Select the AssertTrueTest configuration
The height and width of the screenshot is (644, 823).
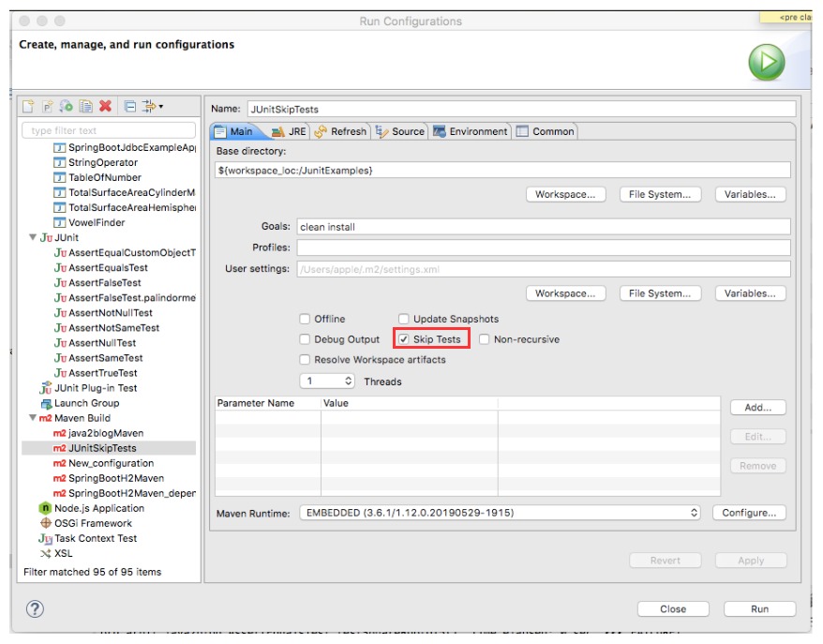coord(96,373)
